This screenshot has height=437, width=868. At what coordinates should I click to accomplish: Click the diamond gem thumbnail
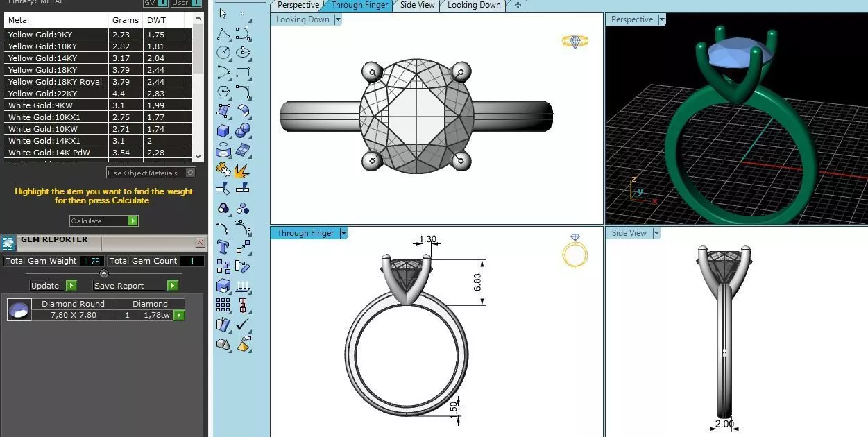(19, 309)
